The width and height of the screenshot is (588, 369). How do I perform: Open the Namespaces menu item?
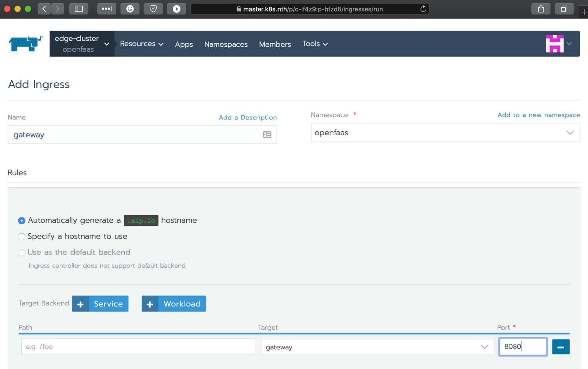[x=226, y=44]
